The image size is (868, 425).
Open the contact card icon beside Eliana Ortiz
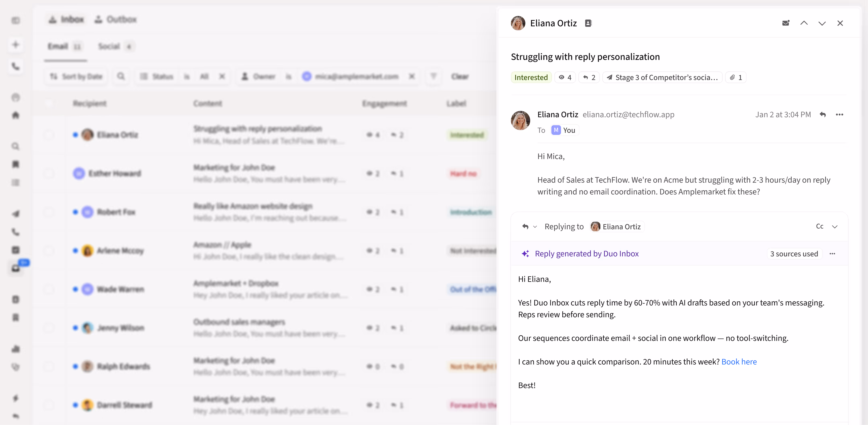pos(588,23)
